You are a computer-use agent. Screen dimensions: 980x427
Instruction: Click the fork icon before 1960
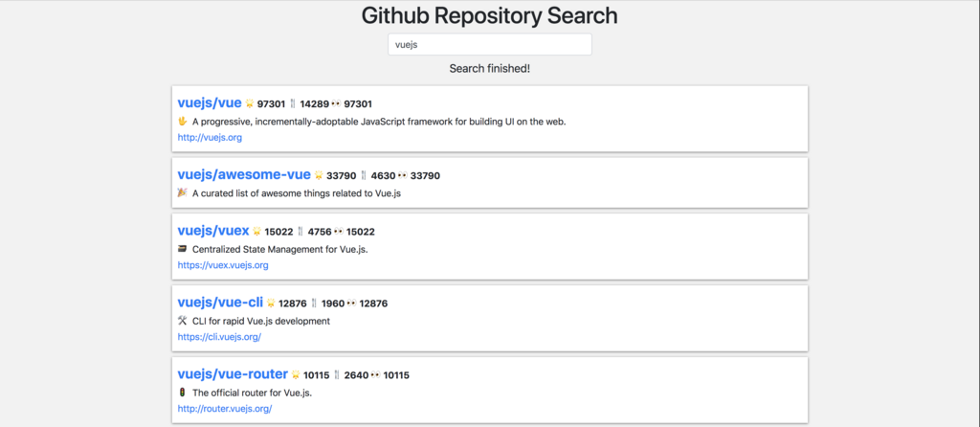coord(314,303)
